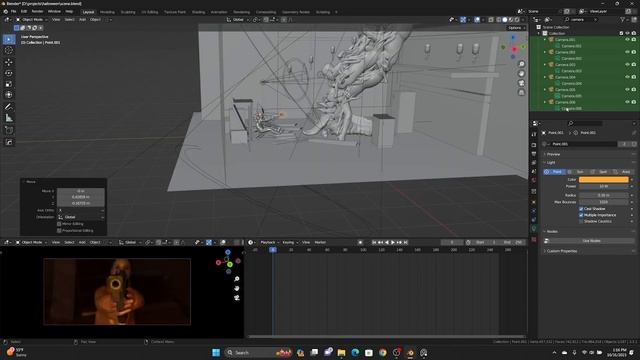640x360 pixels.
Task: Select the Scale tool in left toolbar
Action: pos(9,84)
